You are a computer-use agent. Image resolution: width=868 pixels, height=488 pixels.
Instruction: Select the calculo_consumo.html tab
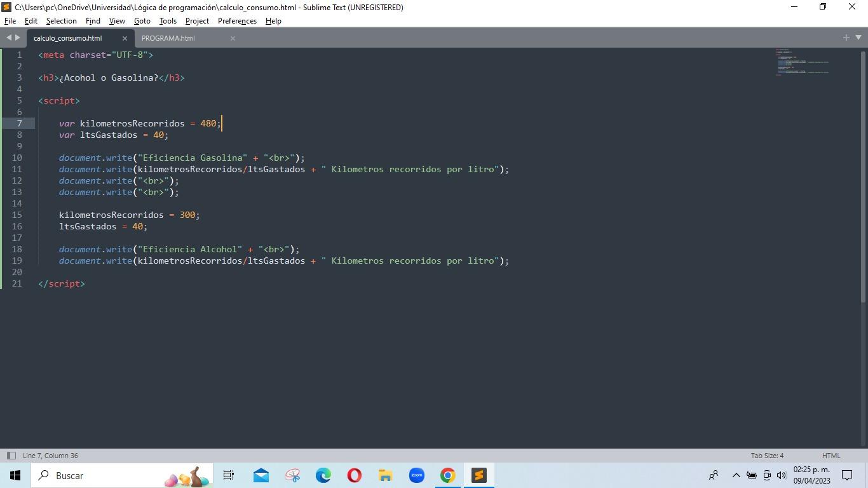click(67, 38)
